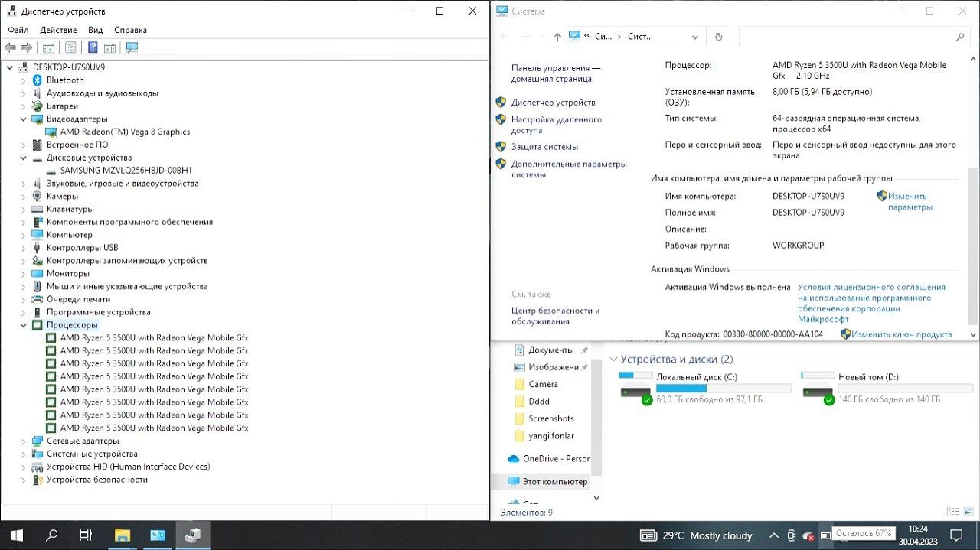Select Новый том (D:) drive in Explorer
This screenshot has width=980, height=550.
(x=887, y=388)
